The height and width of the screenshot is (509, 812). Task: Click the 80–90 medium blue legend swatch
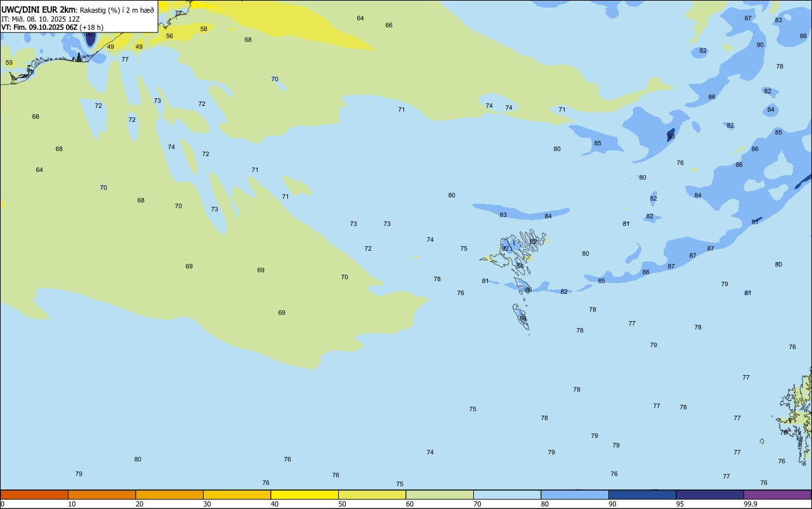pos(575,494)
